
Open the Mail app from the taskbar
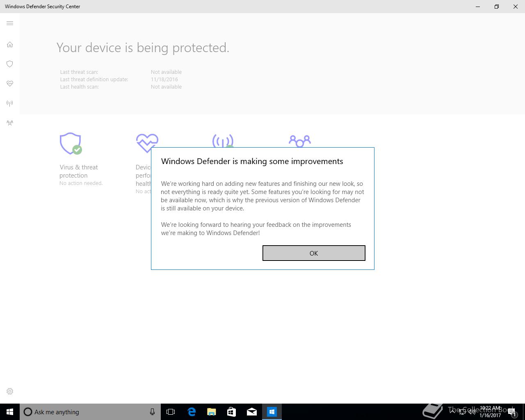click(251, 412)
